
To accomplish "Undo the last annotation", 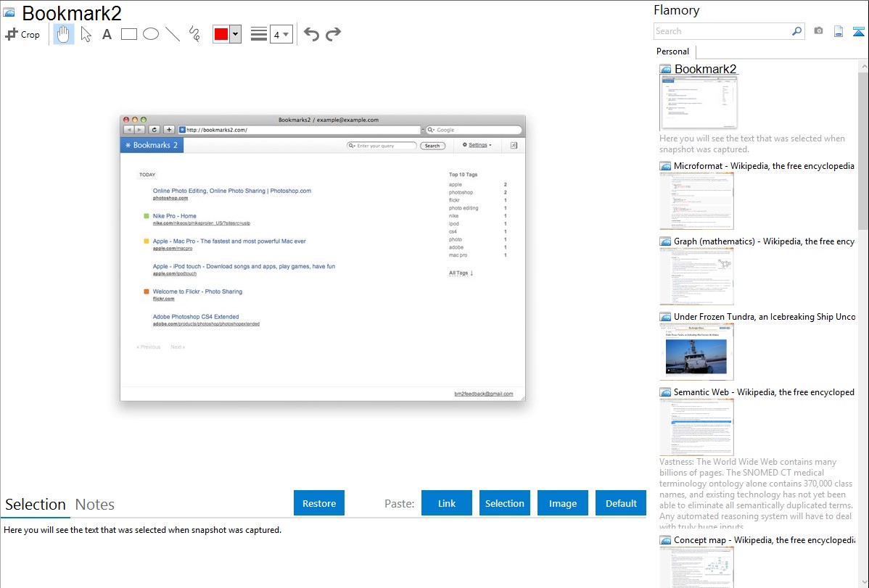I will pos(311,34).
